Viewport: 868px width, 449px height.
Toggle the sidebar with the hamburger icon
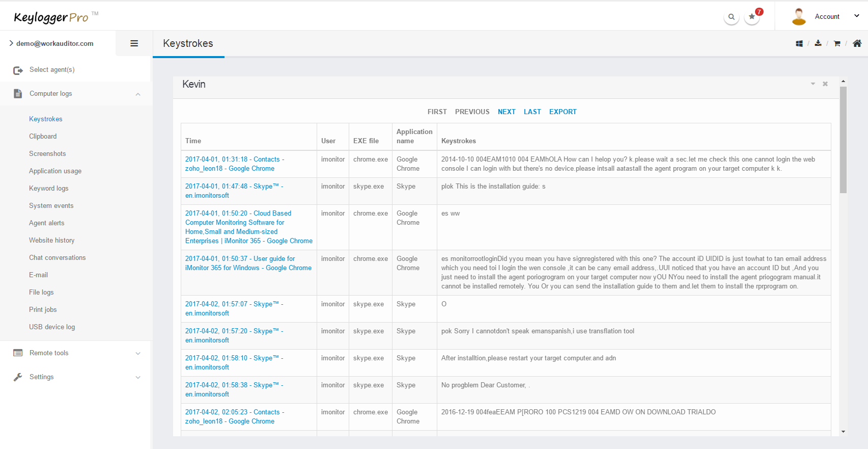coord(134,43)
